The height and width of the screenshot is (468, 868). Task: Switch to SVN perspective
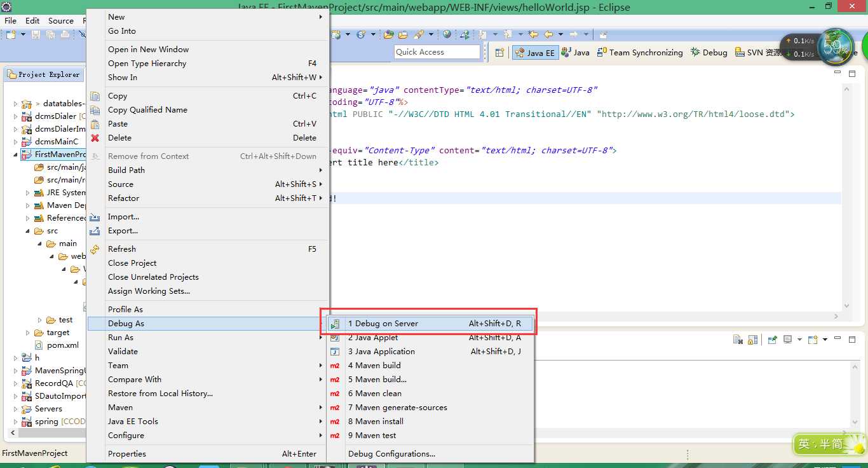759,53
